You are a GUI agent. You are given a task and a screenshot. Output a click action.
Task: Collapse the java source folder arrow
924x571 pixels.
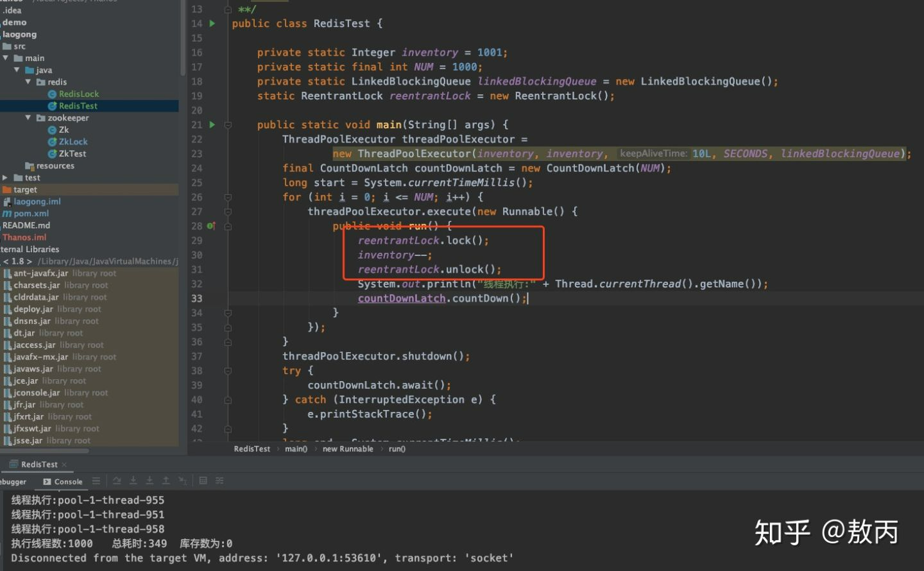coord(17,70)
